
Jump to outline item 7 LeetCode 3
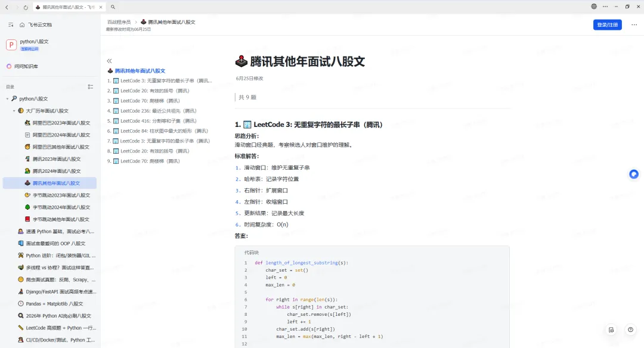click(165, 141)
